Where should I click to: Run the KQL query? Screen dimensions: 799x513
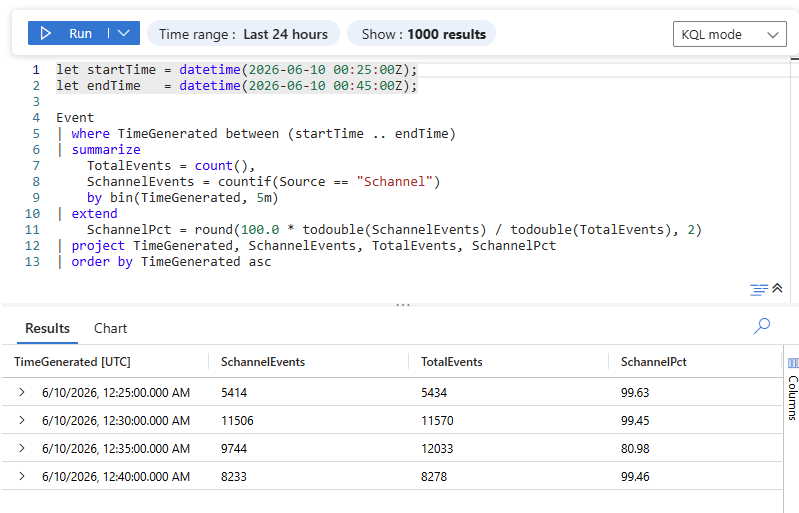click(66, 34)
